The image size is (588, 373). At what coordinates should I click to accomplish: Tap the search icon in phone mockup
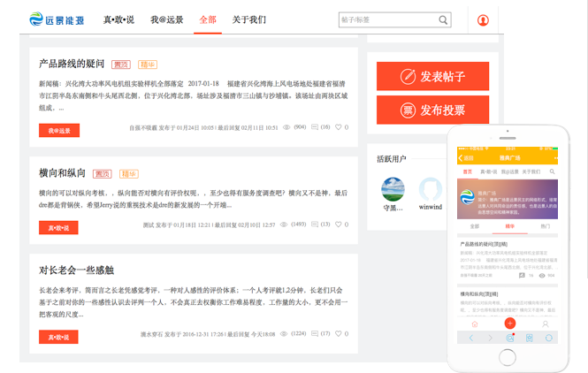pyautogui.click(x=552, y=171)
